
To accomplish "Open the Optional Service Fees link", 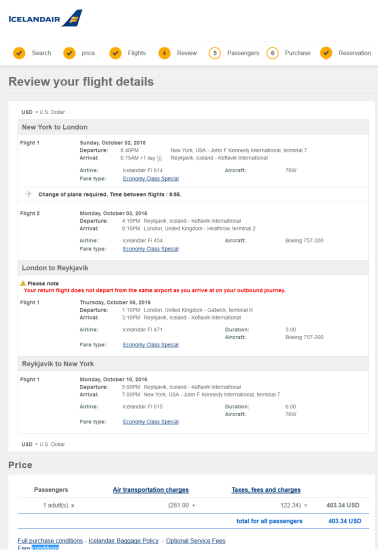I will [x=196, y=541].
